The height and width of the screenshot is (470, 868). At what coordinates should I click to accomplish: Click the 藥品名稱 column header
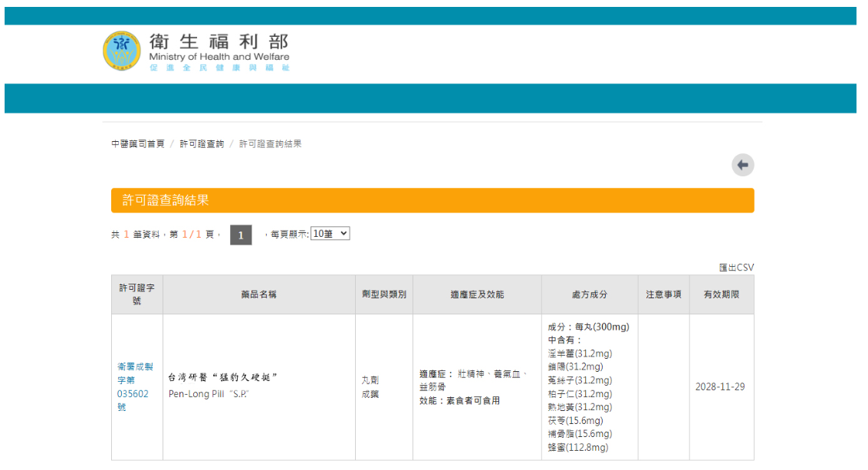(258, 294)
